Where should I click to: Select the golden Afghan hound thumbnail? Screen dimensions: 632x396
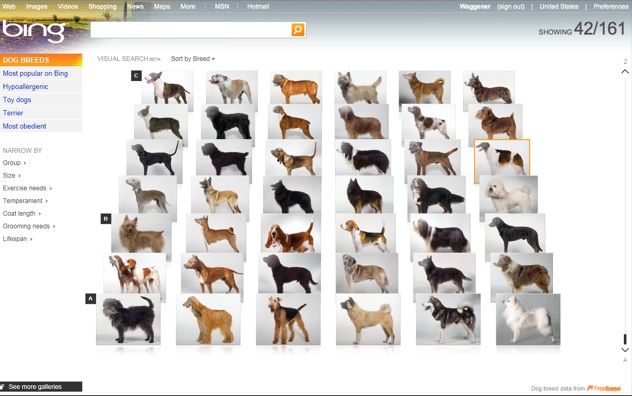click(208, 319)
